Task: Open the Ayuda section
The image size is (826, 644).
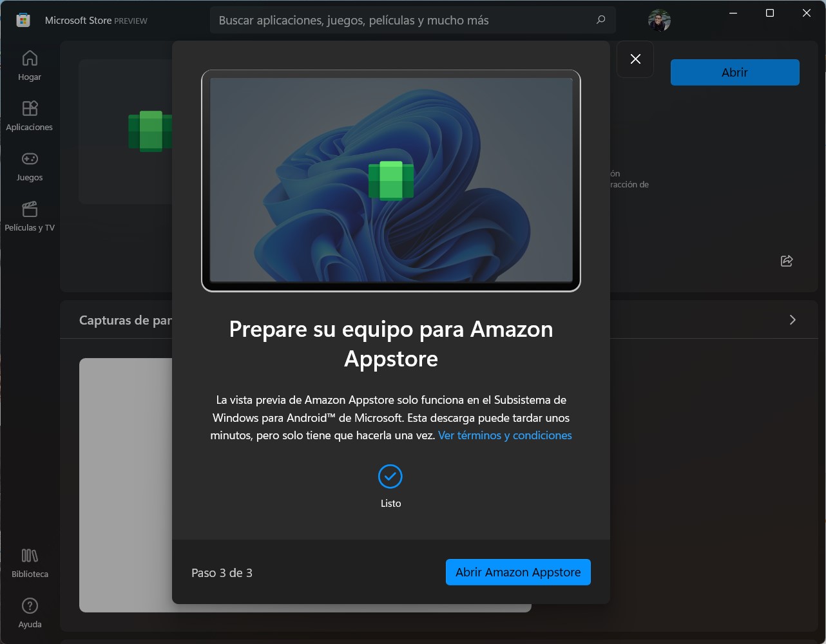Action: (29, 612)
